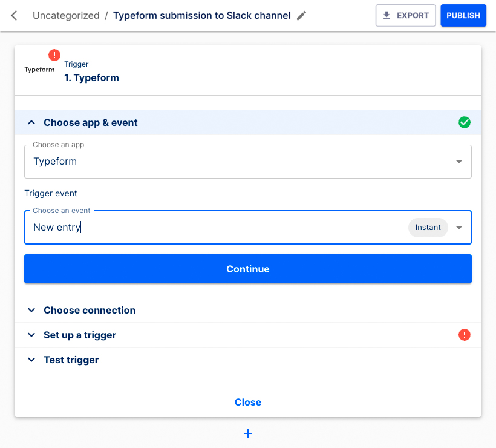The image size is (496, 448).
Task: Expand the Choose connection section
Action: [x=31, y=310]
